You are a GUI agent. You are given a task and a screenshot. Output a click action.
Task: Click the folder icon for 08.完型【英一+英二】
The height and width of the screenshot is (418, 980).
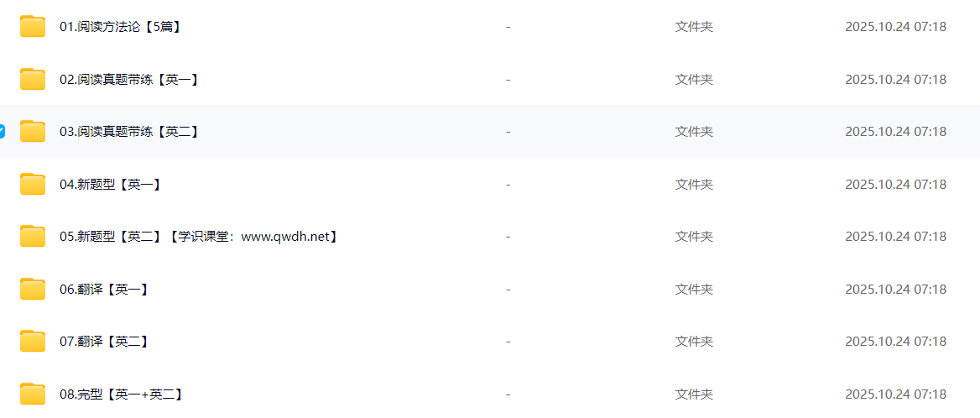(33, 394)
